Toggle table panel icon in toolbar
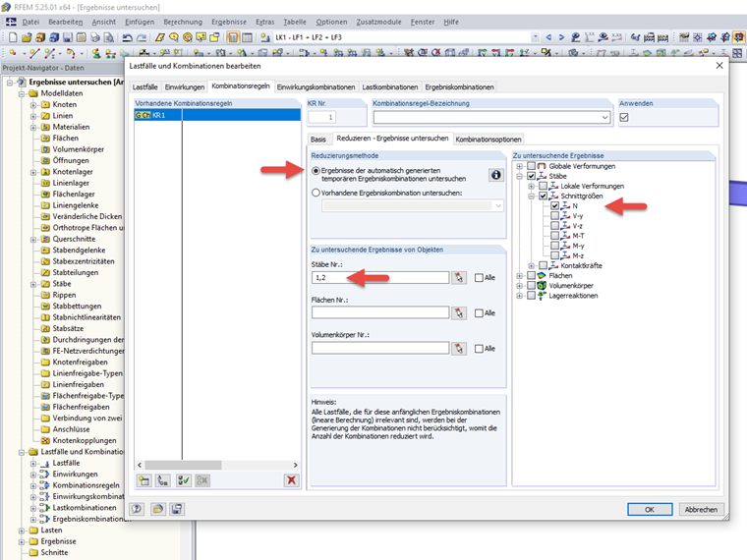The height and width of the screenshot is (560, 747). [247, 37]
